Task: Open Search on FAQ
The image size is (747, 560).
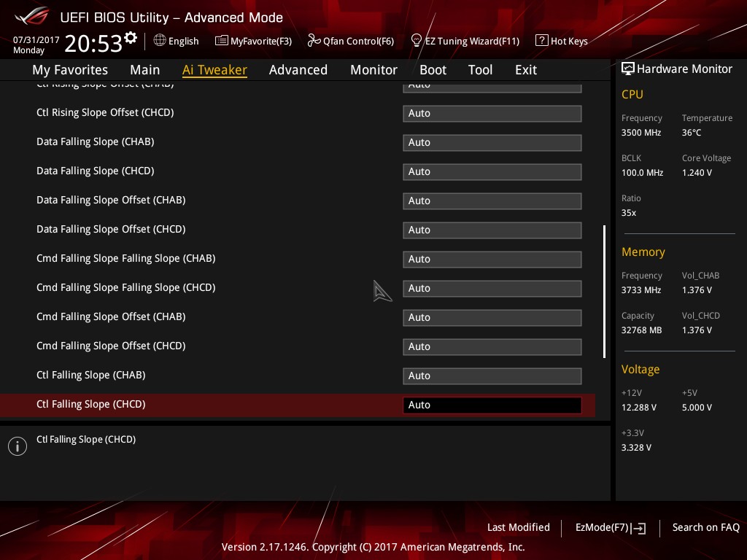Action: point(705,527)
